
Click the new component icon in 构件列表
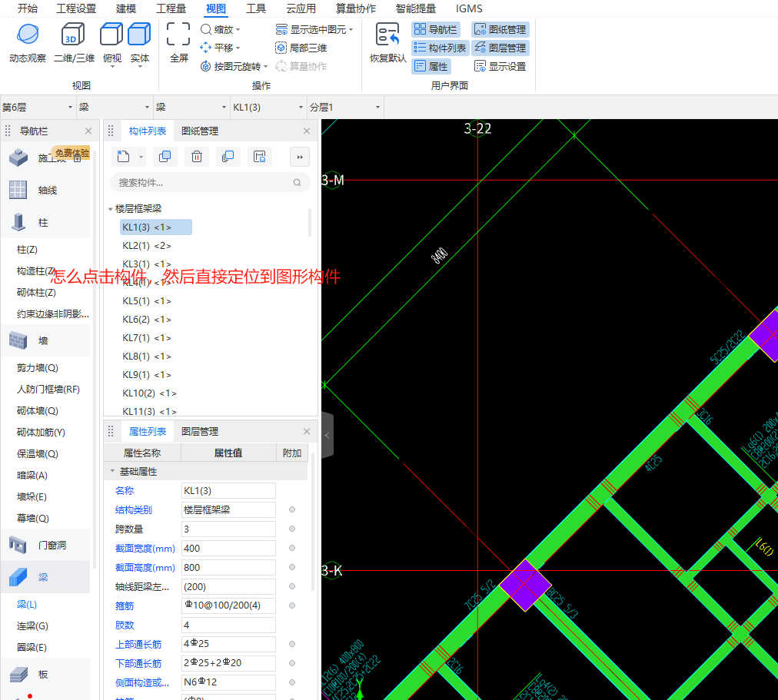[x=123, y=158]
